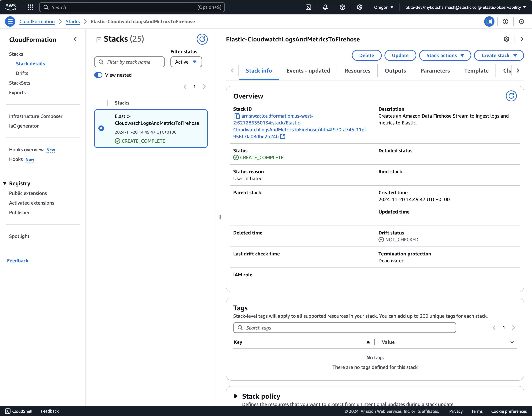Open the Drifts sidebar link
The image size is (532, 416).
[x=22, y=73]
